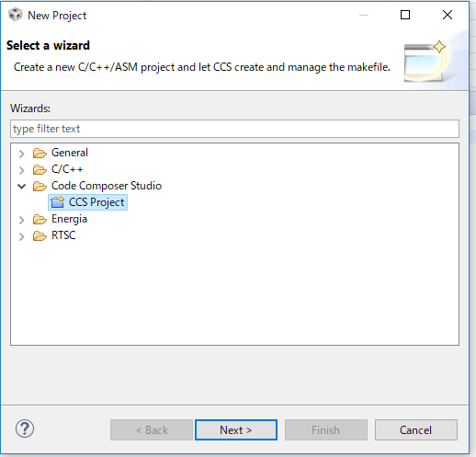Select the Energia label in tree
The width and height of the screenshot is (476, 457).
69,219
